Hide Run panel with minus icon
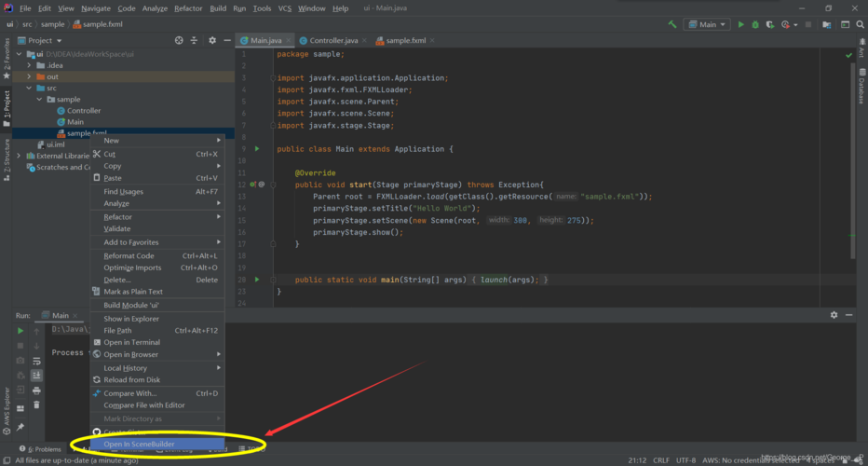The image size is (868, 466). click(848, 315)
